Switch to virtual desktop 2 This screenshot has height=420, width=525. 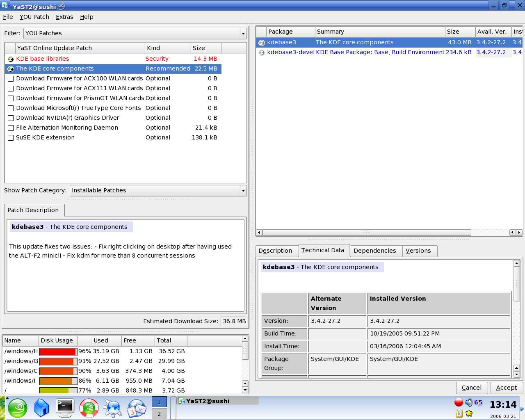pos(159,414)
